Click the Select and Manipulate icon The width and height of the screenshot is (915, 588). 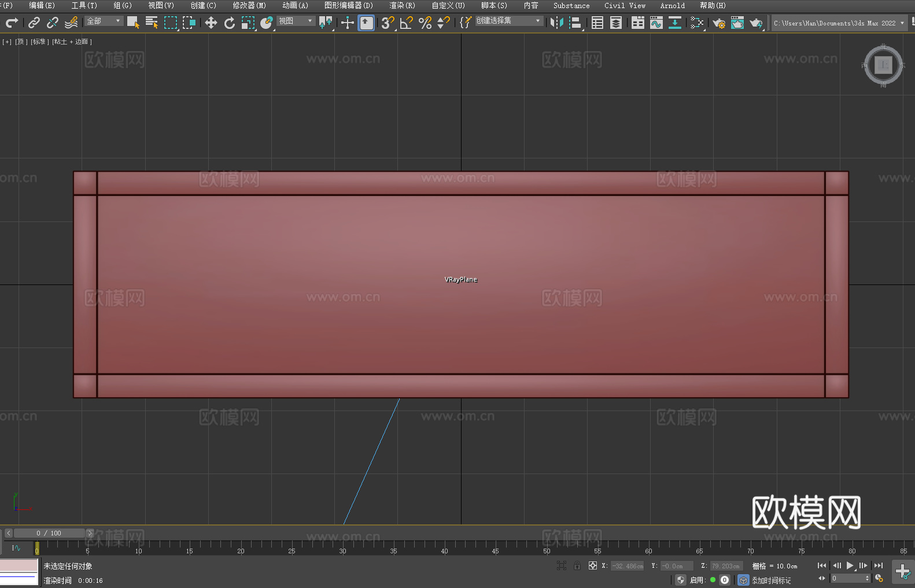tap(348, 23)
